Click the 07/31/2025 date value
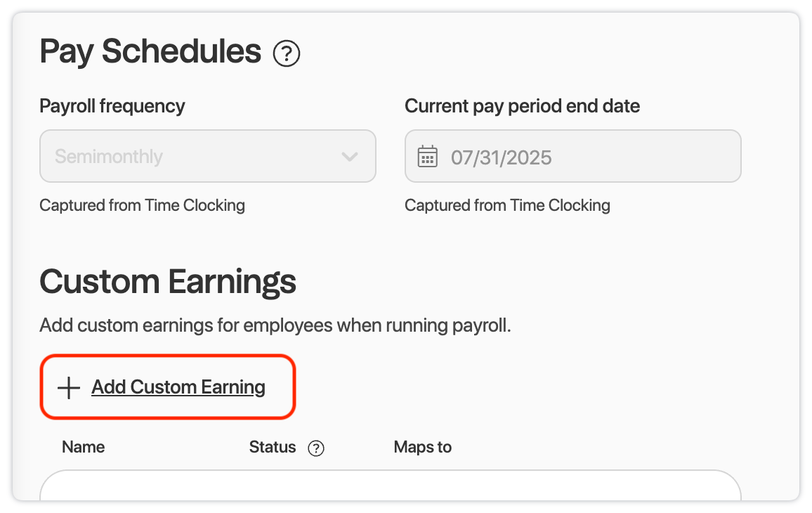 click(x=502, y=157)
